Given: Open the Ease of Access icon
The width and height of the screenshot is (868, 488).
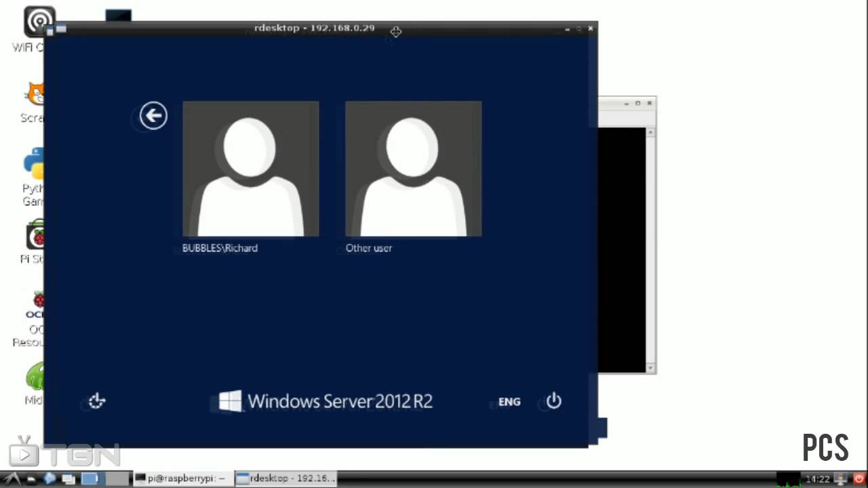Looking at the screenshot, I should (x=97, y=401).
